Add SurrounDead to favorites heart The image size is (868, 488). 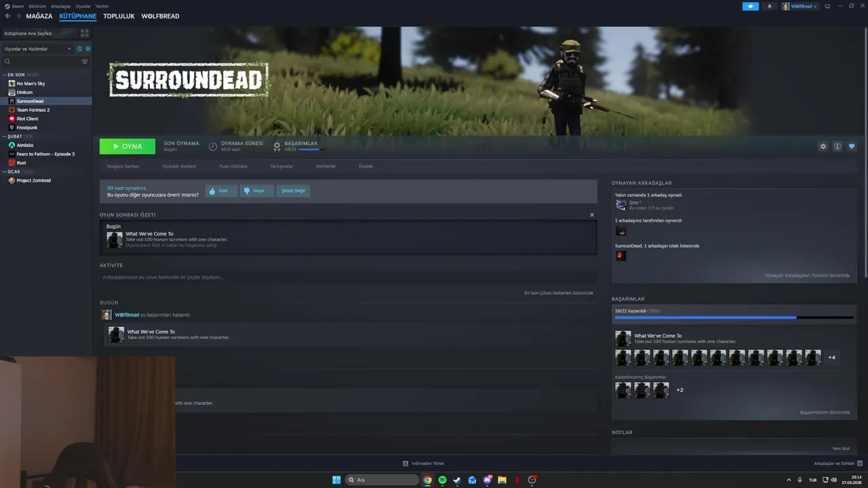coord(852,146)
